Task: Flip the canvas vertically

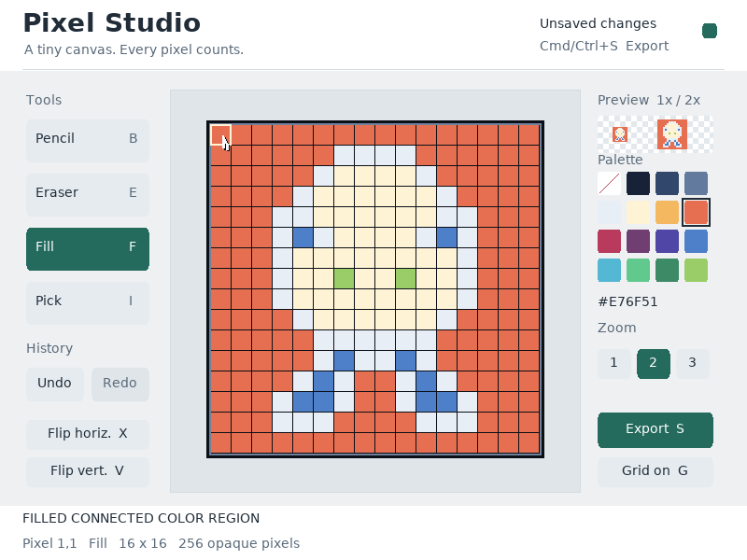Action: 88,471
